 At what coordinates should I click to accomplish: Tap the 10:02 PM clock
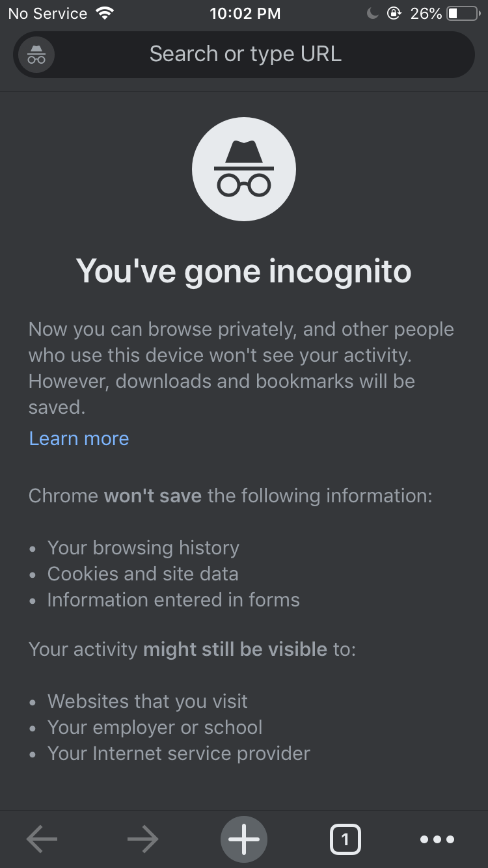pyautogui.click(x=245, y=13)
